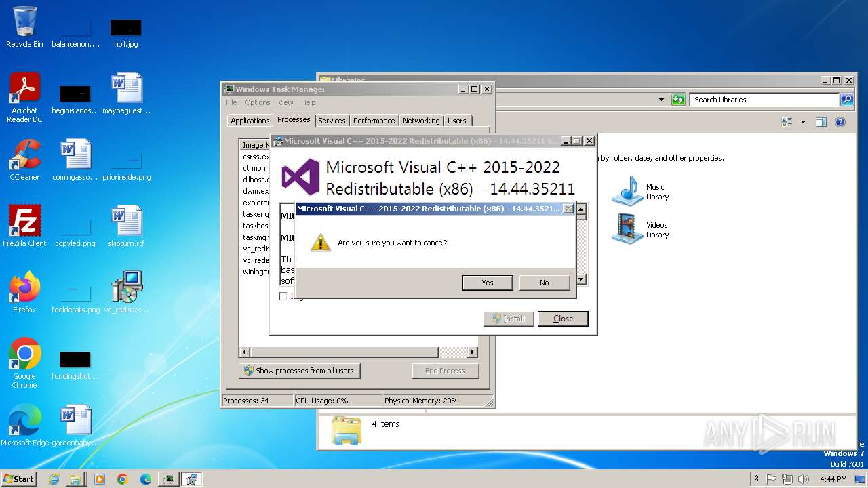Click the Search Libraries input field
Screen dimensions: 868x488
[x=764, y=100]
